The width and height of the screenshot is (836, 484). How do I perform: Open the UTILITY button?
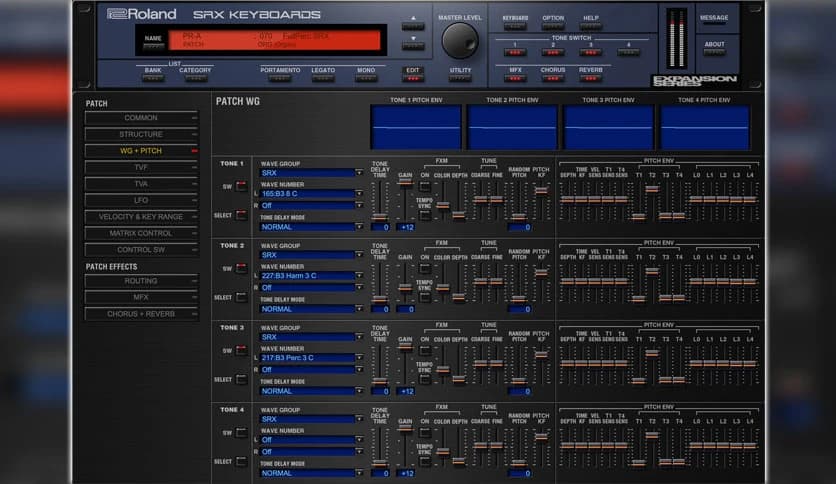pyautogui.click(x=460, y=78)
